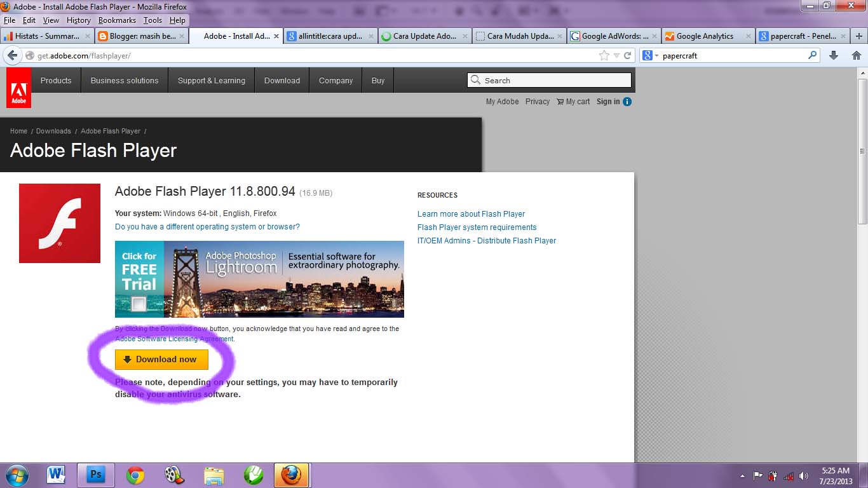Image resolution: width=868 pixels, height=488 pixels.
Task: Click the Home breadcrumb link
Action: 18,131
